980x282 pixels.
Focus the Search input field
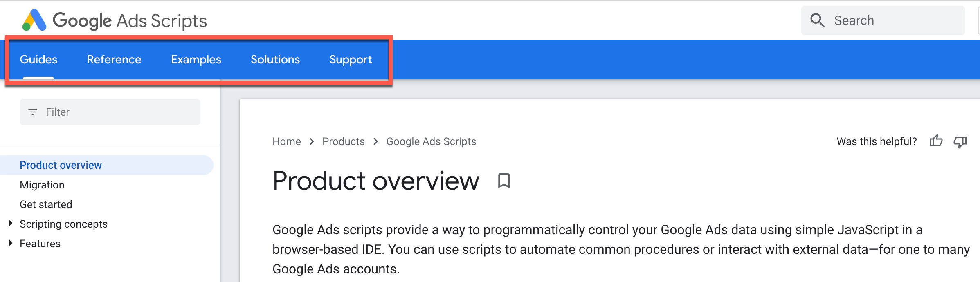(883, 20)
